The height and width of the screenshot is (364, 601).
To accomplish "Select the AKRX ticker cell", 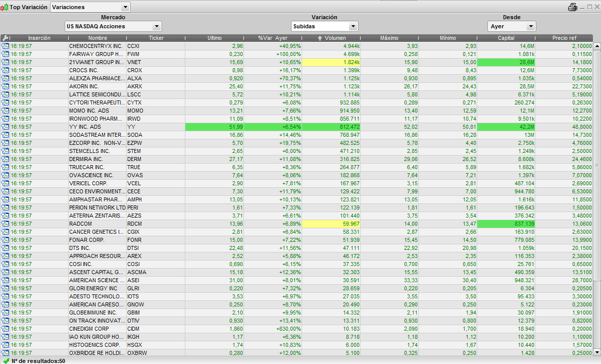I will (156, 86).
